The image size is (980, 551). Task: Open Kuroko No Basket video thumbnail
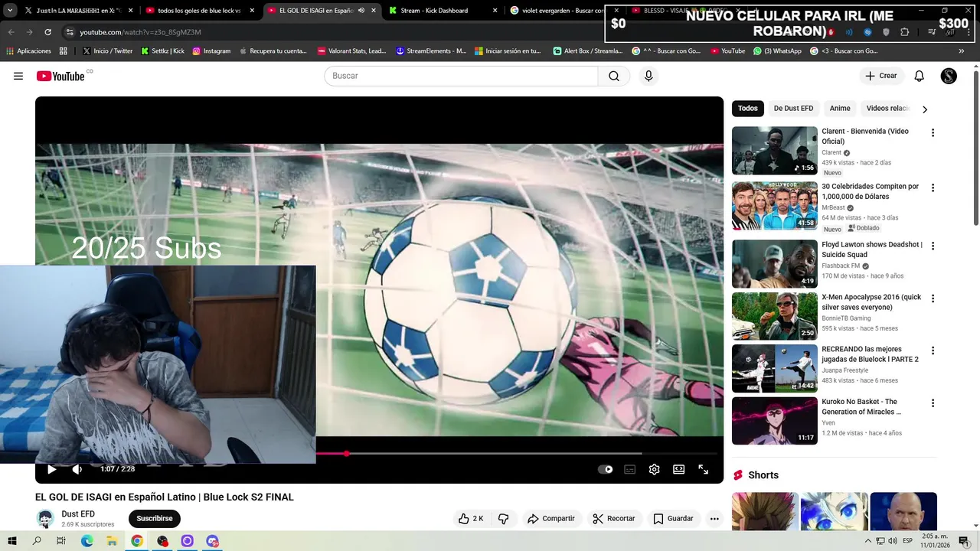(x=775, y=421)
